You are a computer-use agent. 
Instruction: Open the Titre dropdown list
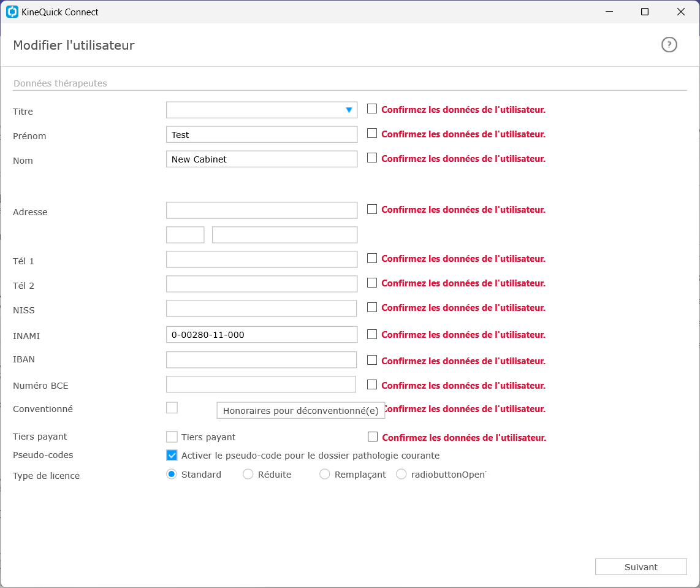pos(262,110)
